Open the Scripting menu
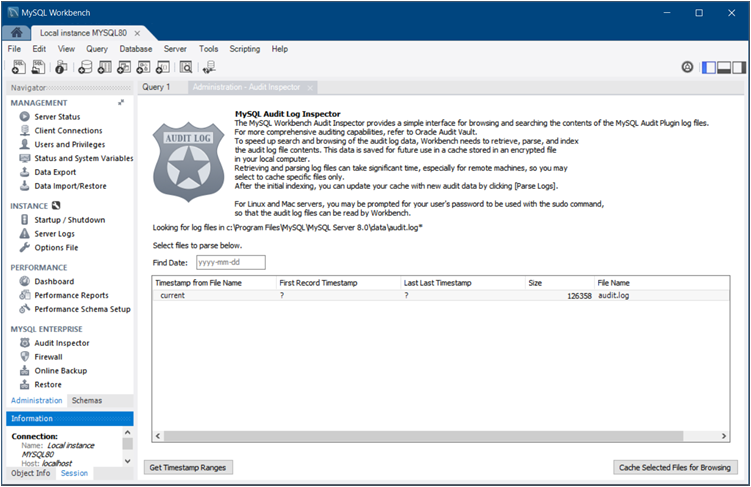Screen dimensions: 751x487 [x=245, y=49]
